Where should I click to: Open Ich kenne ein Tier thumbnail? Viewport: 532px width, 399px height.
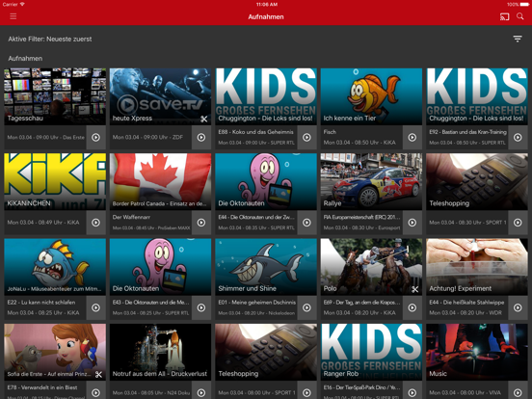coord(371,96)
